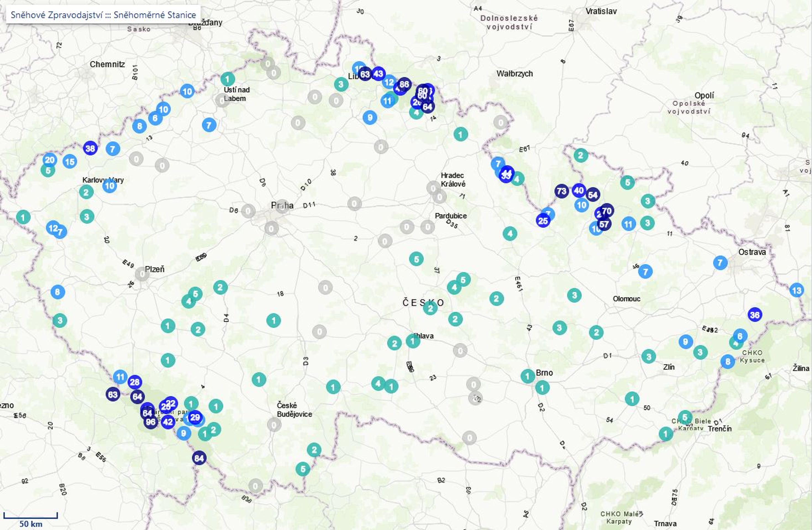This screenshot has width=812, height=530.
Task: Click the Vratislav city label
Action: pyautogui.click(x=601, y=11)
